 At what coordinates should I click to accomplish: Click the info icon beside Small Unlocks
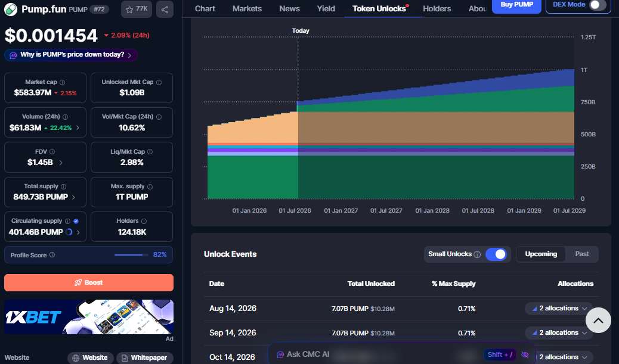pyautogui.click(x=477, y=254)
